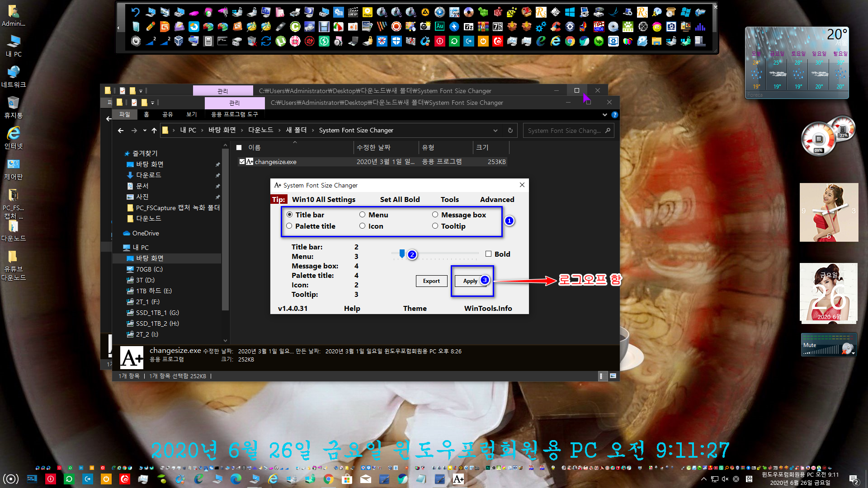
Task: Open the Tools menu
Action: tap(448, 199)
